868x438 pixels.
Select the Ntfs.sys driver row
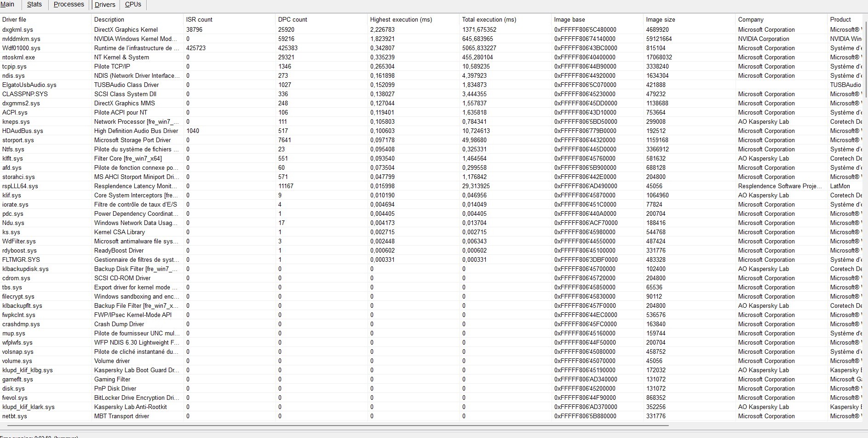[431, 149]
